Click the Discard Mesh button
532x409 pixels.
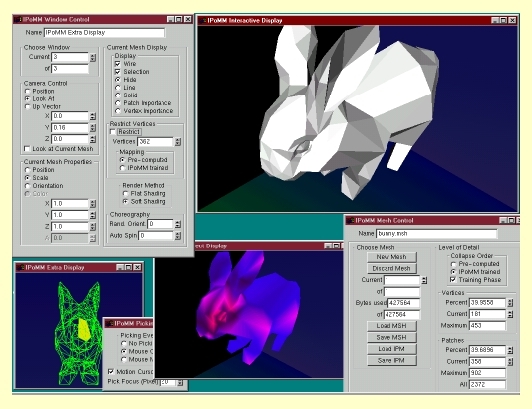point(392,268)
